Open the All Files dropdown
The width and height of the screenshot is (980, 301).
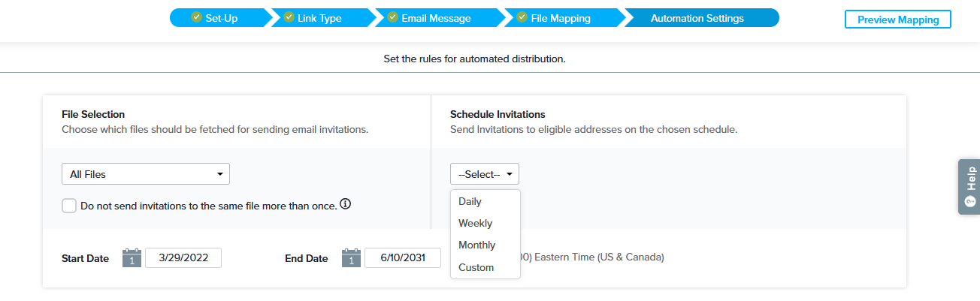[145, 174]
